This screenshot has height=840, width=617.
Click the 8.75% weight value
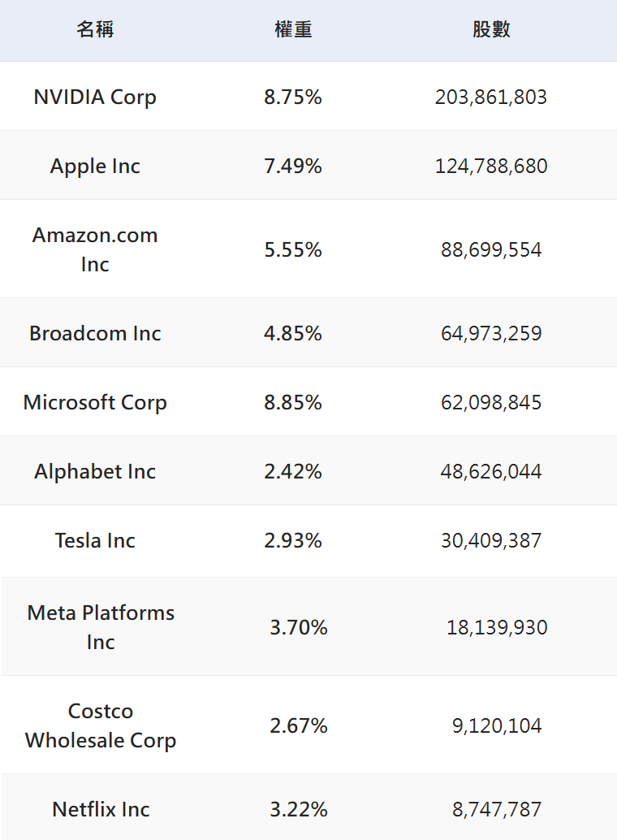click(293, 97)
